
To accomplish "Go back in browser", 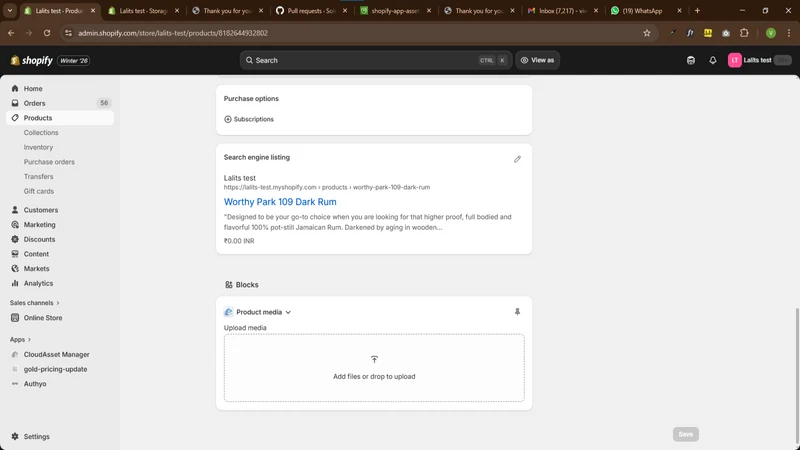I will [11, 33].
